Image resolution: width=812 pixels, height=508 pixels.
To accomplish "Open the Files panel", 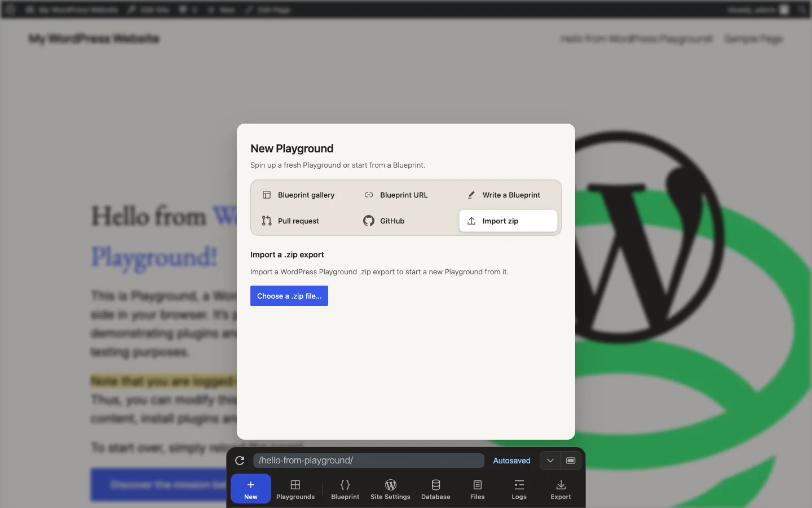I will [478, 489].
